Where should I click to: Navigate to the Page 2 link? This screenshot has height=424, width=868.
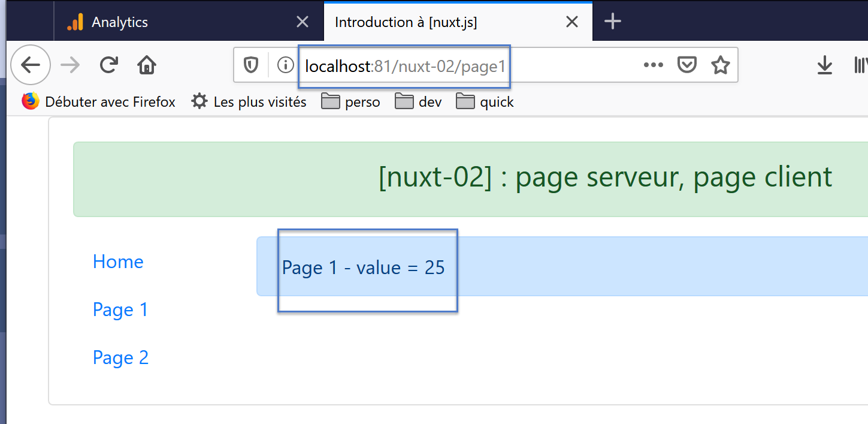[x=120, y=357]
